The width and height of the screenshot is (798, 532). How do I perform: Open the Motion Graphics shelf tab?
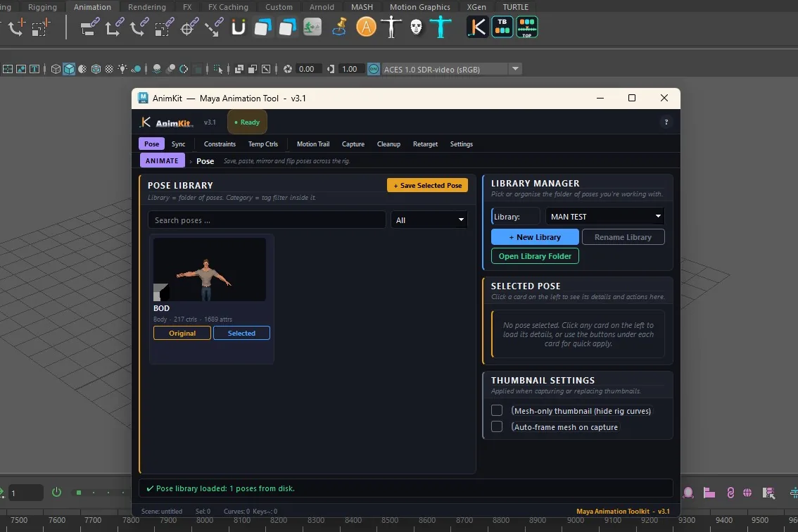coord(420,7)
